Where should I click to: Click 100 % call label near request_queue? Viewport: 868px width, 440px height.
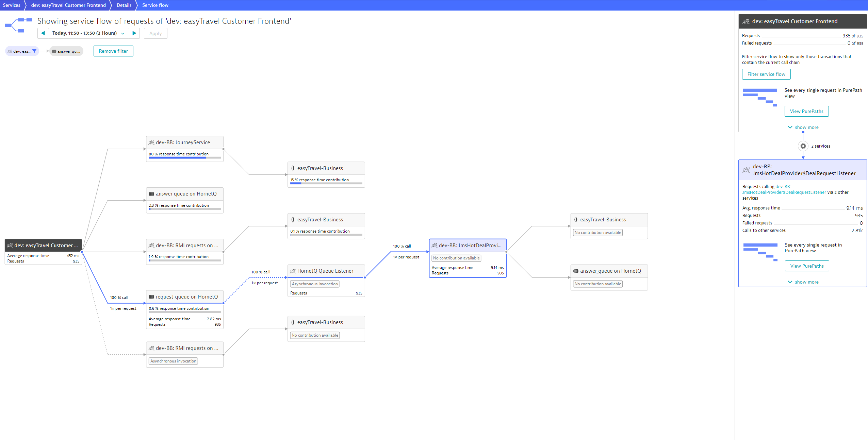click(x=119, y=298)
